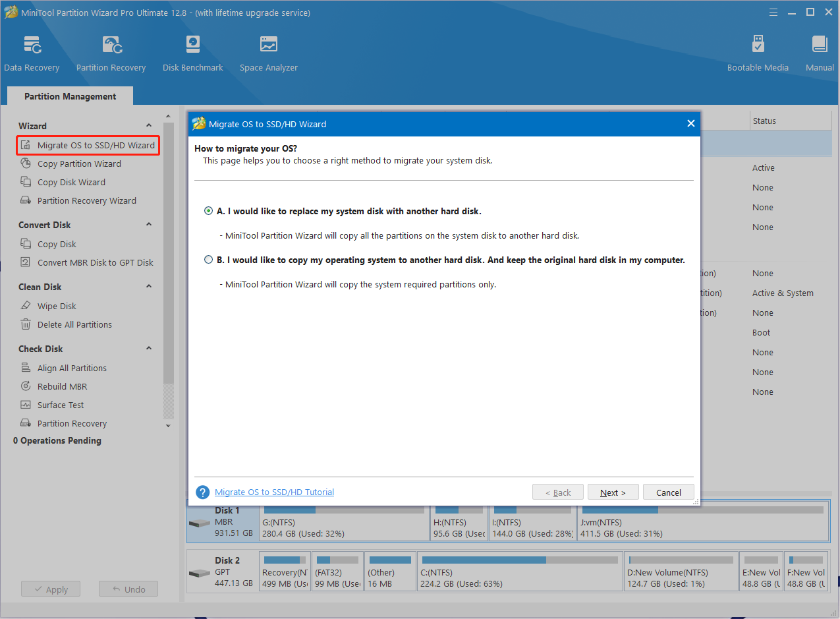Click sidebar scroll up arrow
Viewport: 840px width, 619px height.
tap(168, 117)
